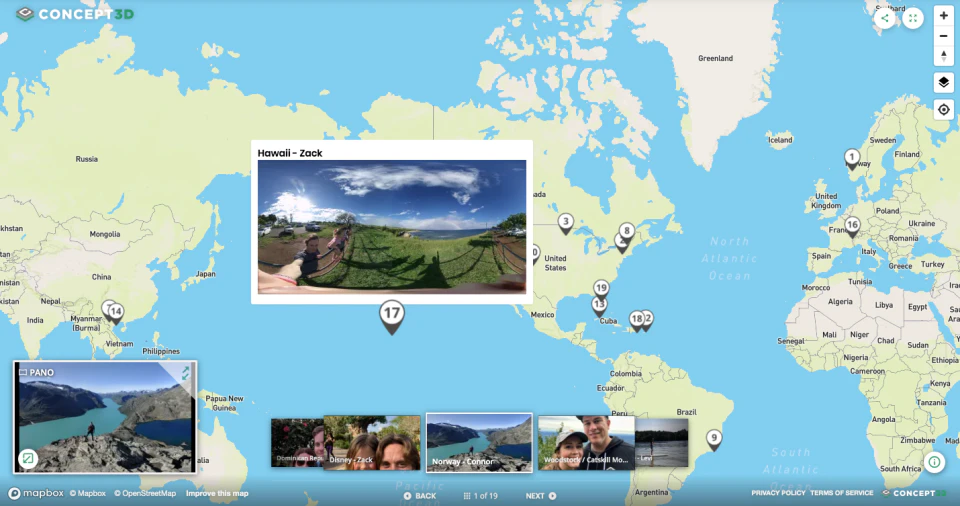Select map marker 1 near Norway
Viewport: 960px width, 506px height.
point(852,158)
